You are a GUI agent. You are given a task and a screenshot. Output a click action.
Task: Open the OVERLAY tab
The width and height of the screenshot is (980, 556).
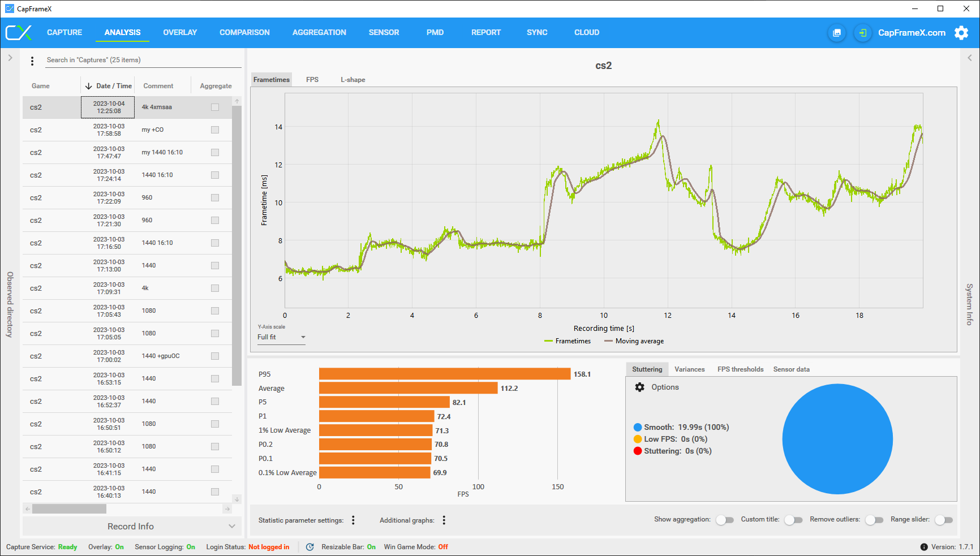pos(180,33)
